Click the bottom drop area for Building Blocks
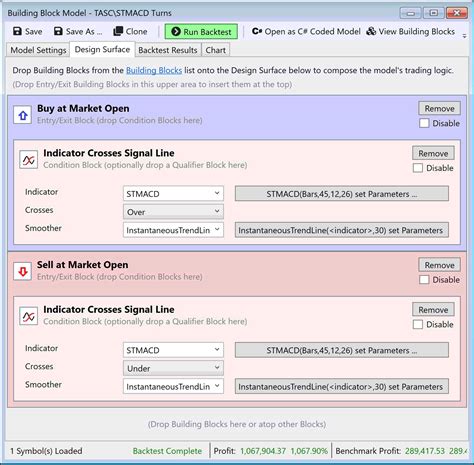 click(237, 424)
